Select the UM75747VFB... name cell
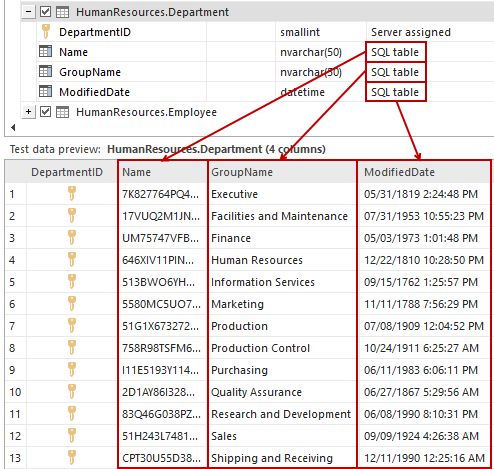 (163, 238)
